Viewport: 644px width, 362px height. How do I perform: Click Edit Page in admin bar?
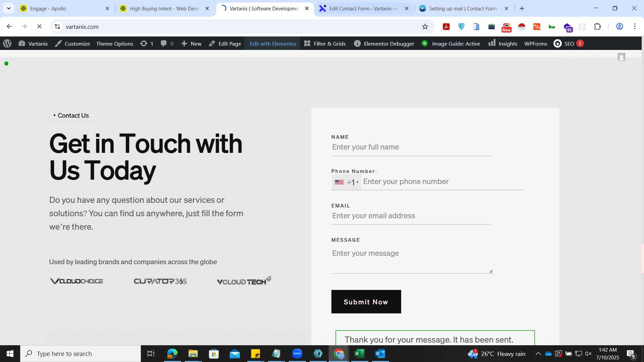click(x=225, y=44)
